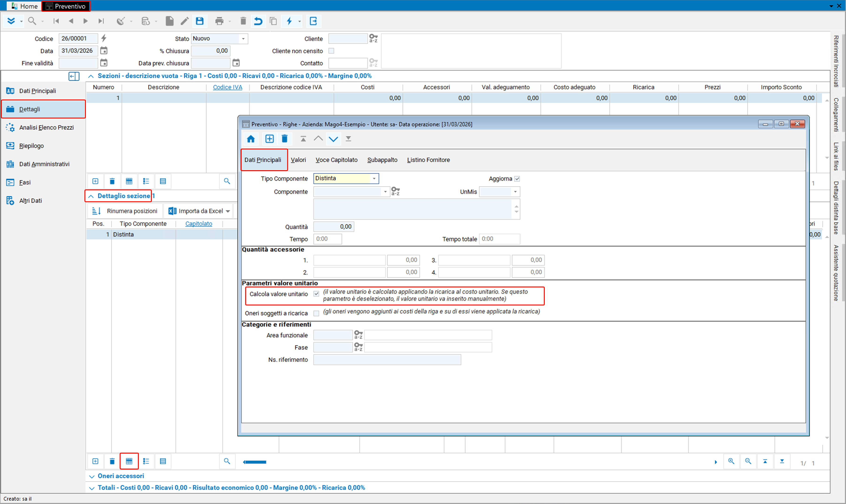The height and width of the screenshot is (504, 846).
Task: Click the lightning icon next to Codice
Action: tap(104, 38)
